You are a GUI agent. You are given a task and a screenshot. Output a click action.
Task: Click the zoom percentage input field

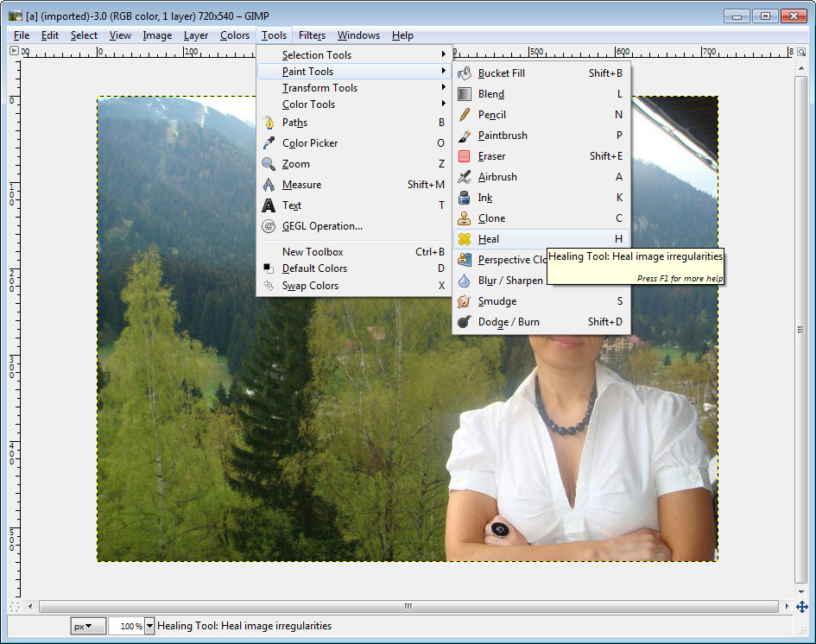click(x=126, y=626)
